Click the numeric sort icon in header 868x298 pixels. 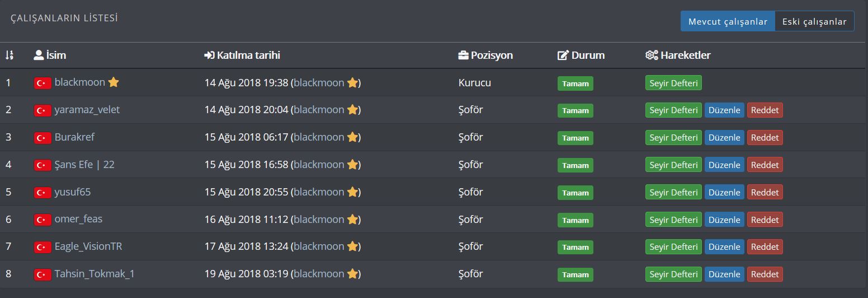point(9,55)
